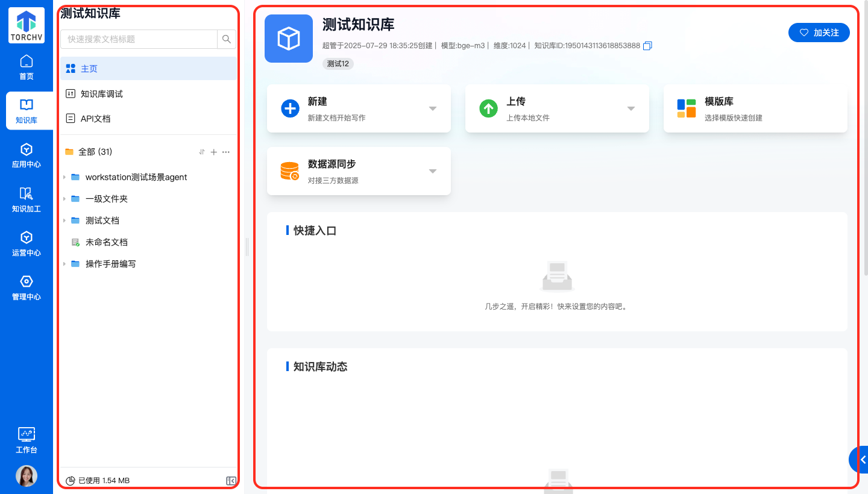Click the sort icon beside 全部 (31)

[x=202, y=152]
